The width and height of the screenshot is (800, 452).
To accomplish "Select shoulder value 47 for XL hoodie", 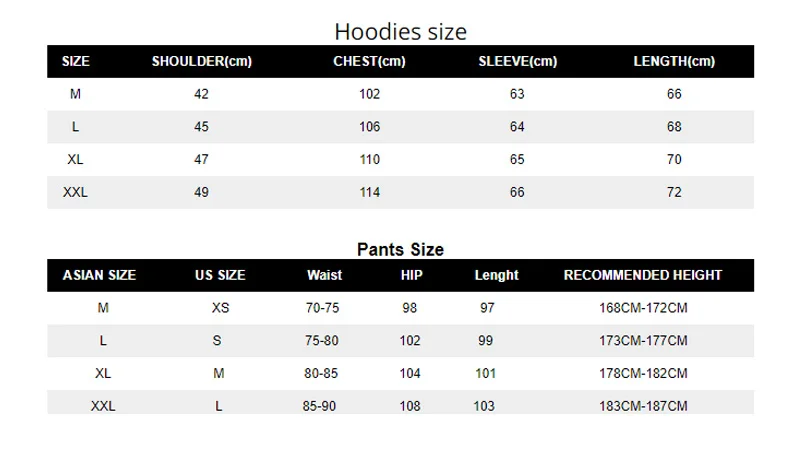I will [201, 159].
